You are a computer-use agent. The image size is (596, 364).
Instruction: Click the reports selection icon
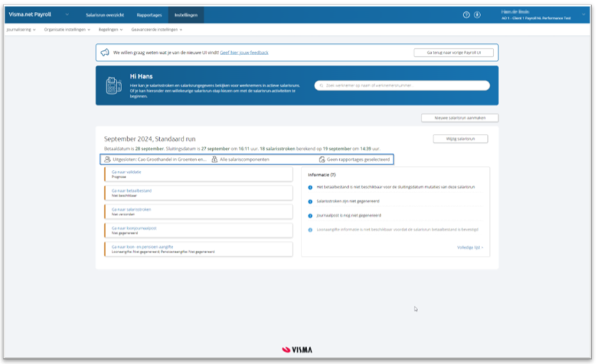tap(322, 159)
